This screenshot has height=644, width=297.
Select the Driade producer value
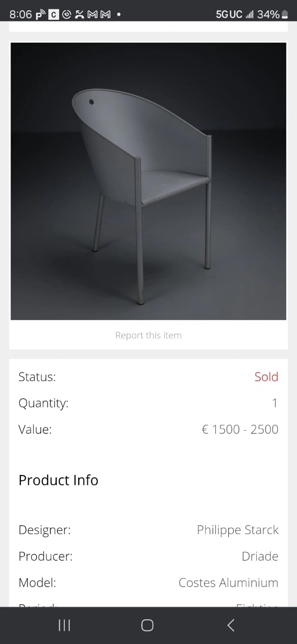pyautogui.click(x=260, y=556)
